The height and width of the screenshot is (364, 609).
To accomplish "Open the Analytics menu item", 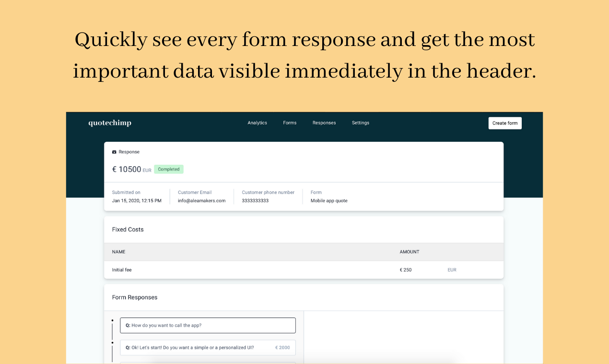I will (257, 123).
